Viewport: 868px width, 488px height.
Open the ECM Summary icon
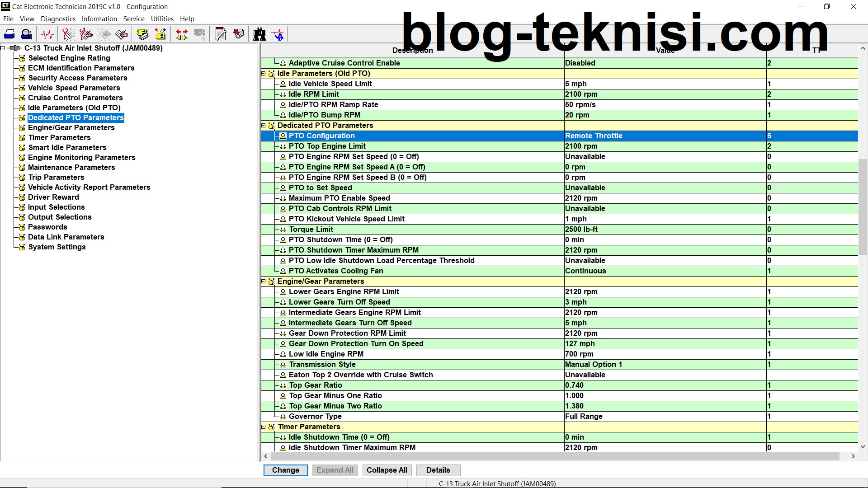click(x=143, y=34)
